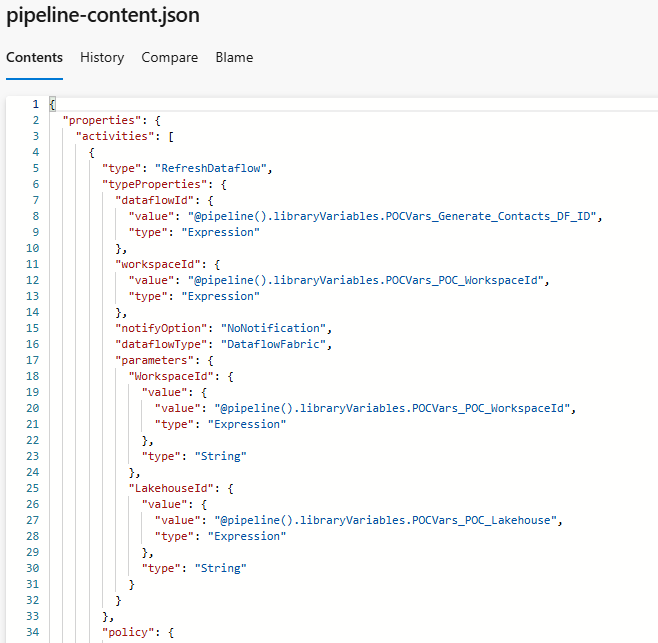Click the "policy" key on line 34
This screenshot has width=658, height=643.
(x=128, y=632)
